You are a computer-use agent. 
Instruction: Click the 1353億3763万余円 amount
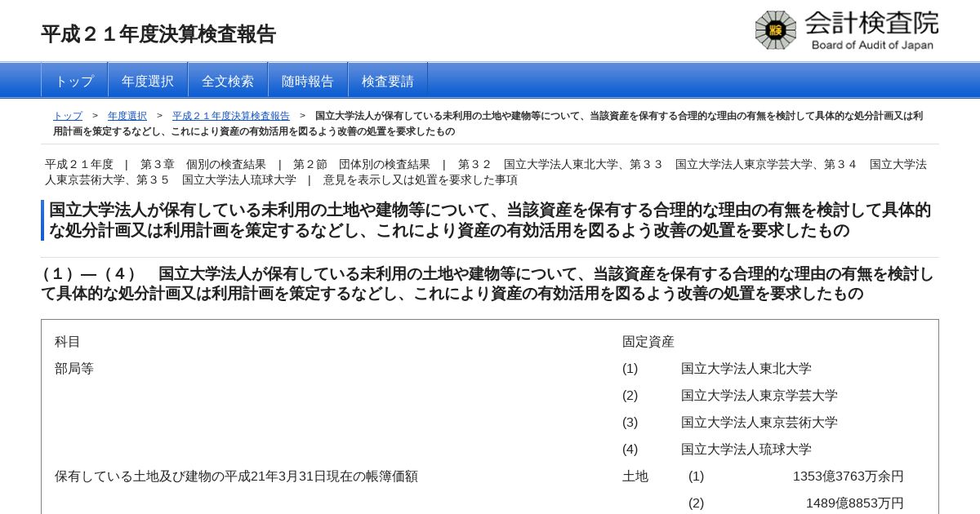849,476
